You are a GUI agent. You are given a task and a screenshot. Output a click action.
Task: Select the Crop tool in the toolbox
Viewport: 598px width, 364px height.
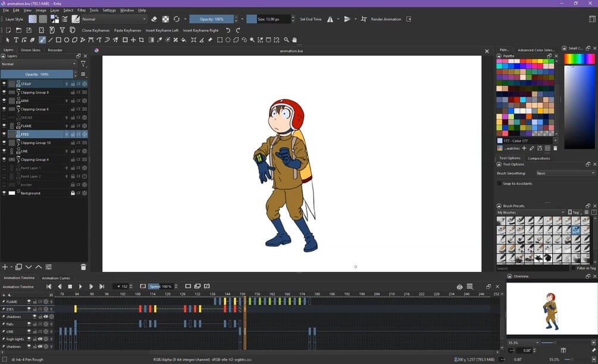pos(141,40)
